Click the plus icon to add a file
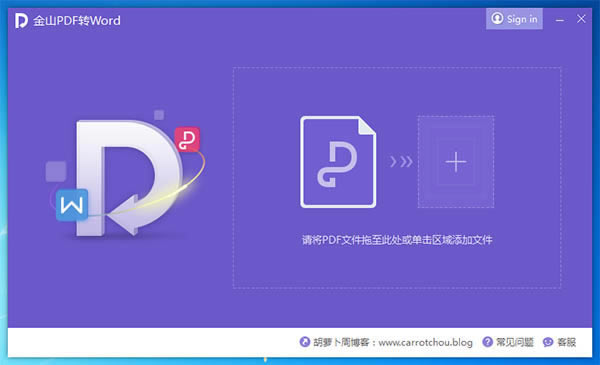600x365 pixels. [x=456, y=162]
